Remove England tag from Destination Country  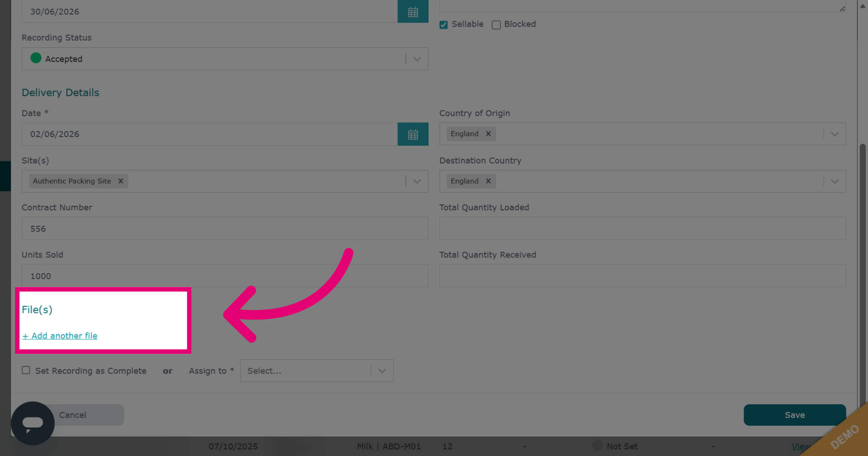488,181
